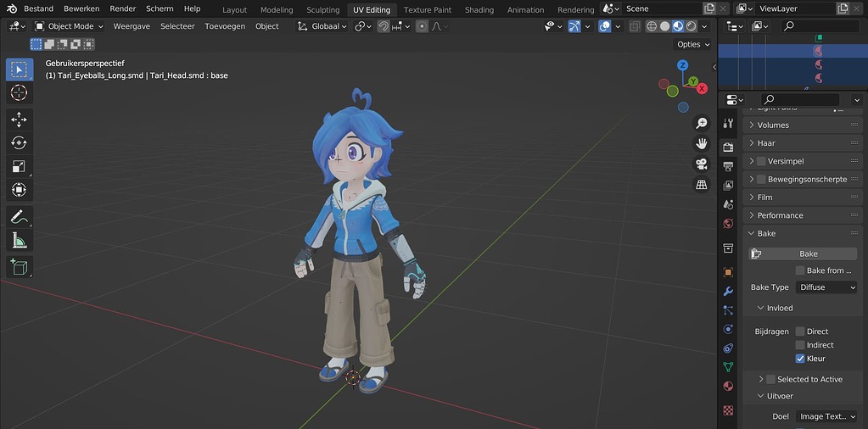This screenshot has width=868, height=429.
Task: Open the Scene properties tab
Action: pyautogui.click(x=729, y=204)
